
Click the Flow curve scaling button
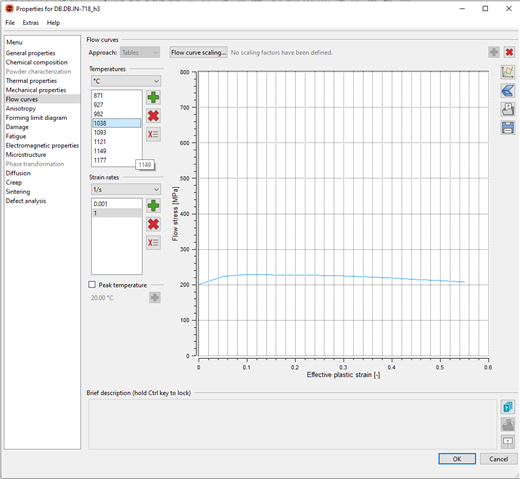pyautogui.click(x=199, y=52)
